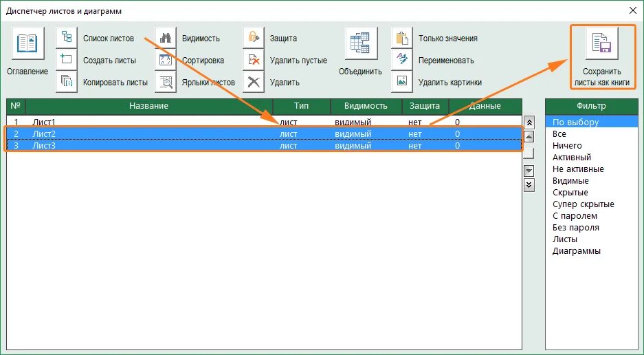Click the Сортировка icon
Screen dimensions: 644x355
tap(166, 60)
